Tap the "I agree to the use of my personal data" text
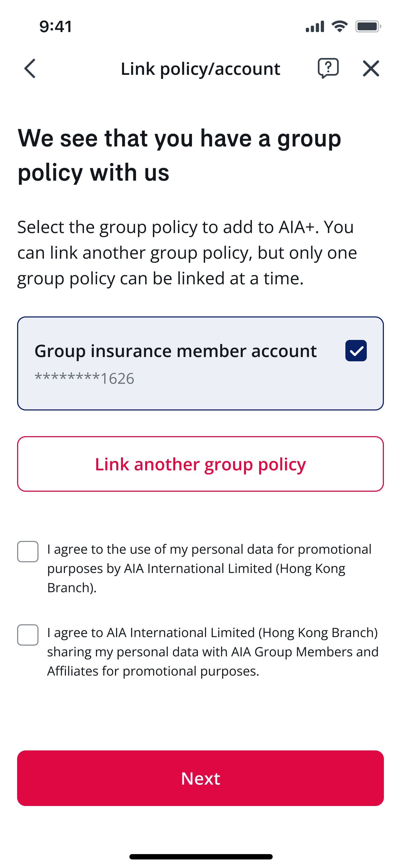The width and height of the screenshot is (401, 868). point(209,568)
